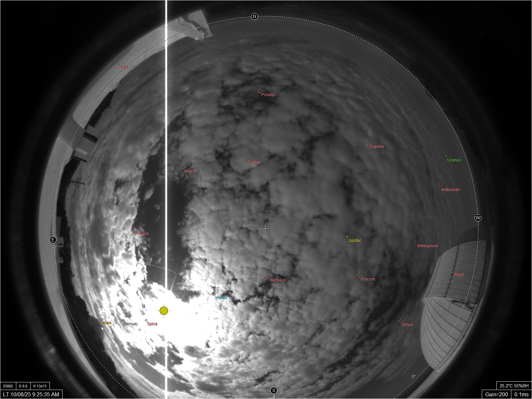Click the zenith crosshair at center
This screenshot has width=532, height=399.
266,229
